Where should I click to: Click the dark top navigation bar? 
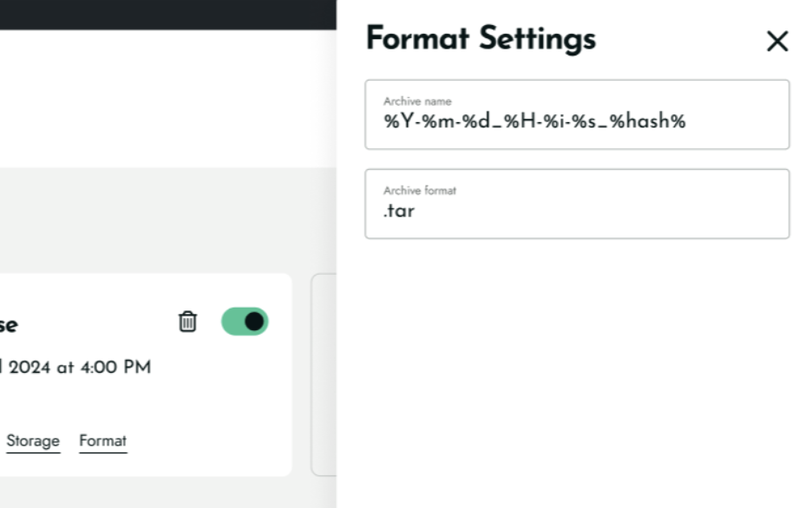(167, 15)
